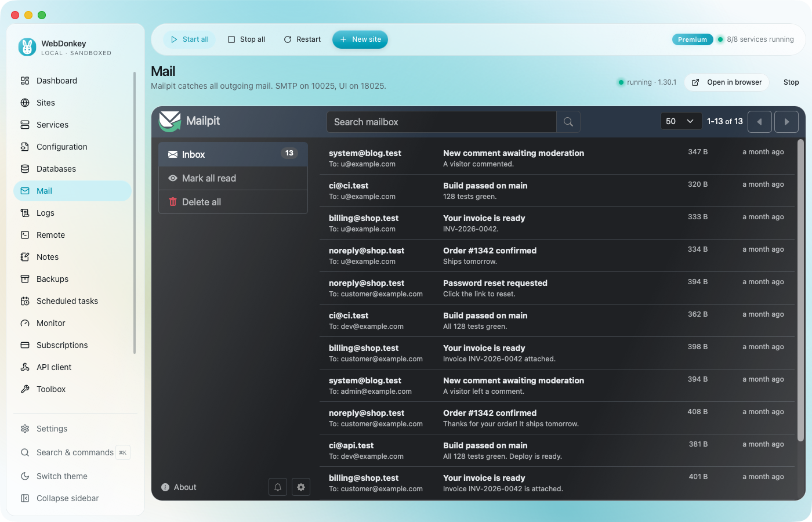
Task: Open the 398 B invoice email
Action: [558, 353]
